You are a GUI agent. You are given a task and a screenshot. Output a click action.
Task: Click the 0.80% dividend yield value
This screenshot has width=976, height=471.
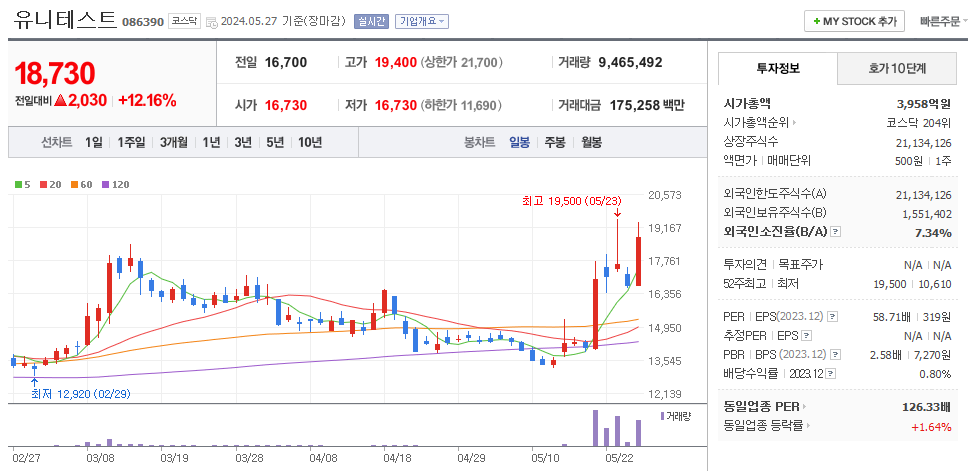(935, 375)
